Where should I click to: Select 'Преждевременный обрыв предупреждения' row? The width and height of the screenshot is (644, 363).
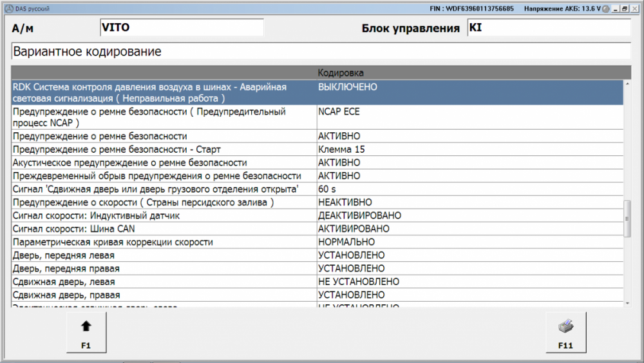pyautogui.click(x=317, y=176)
